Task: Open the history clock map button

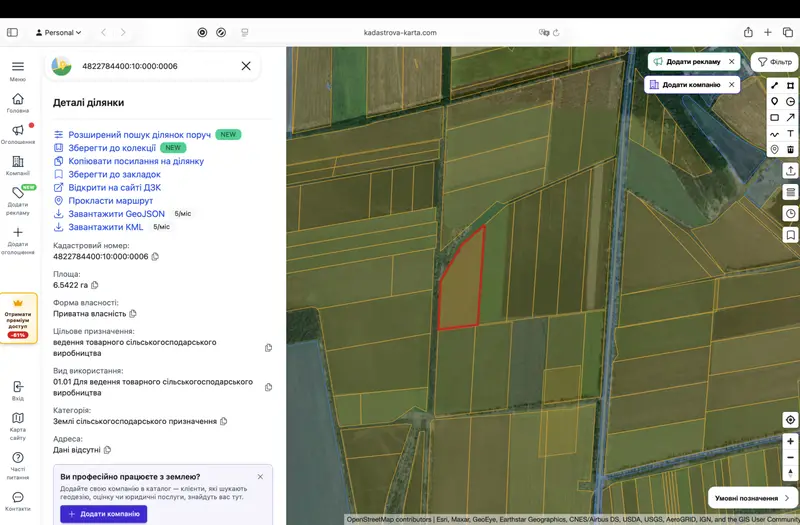Action: (790, 214)
